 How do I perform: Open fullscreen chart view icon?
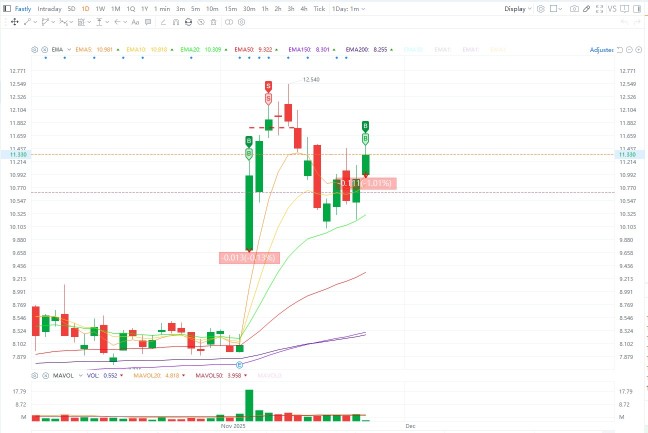(x=599, y=9)
